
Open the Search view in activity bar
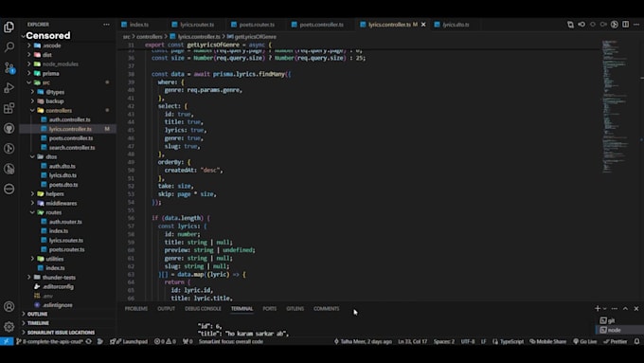point(9,46)
